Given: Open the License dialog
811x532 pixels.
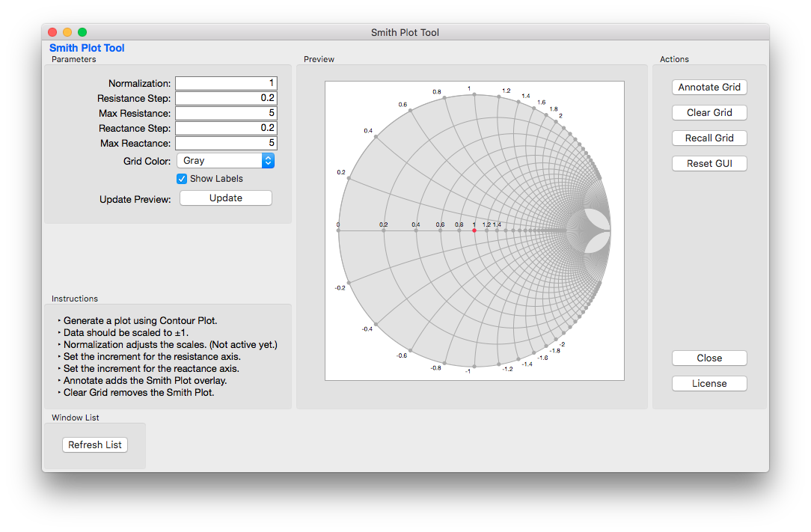Looking at the screenshot, I should [709, 383].
